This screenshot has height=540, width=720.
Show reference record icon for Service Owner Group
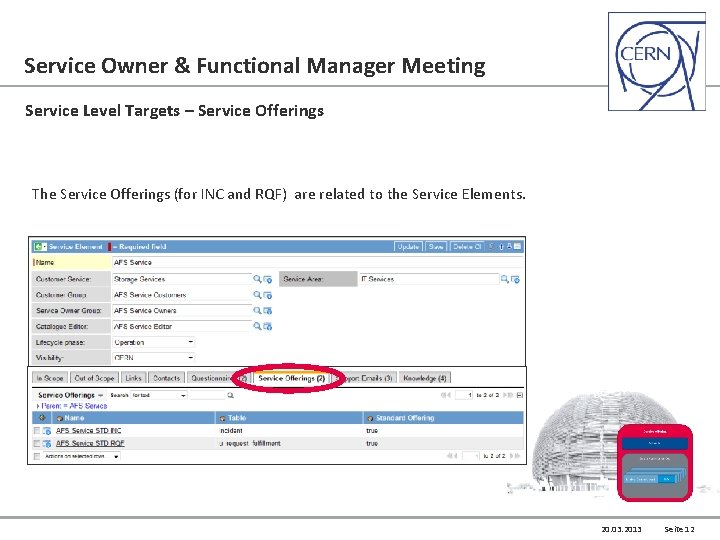(268, 311)
